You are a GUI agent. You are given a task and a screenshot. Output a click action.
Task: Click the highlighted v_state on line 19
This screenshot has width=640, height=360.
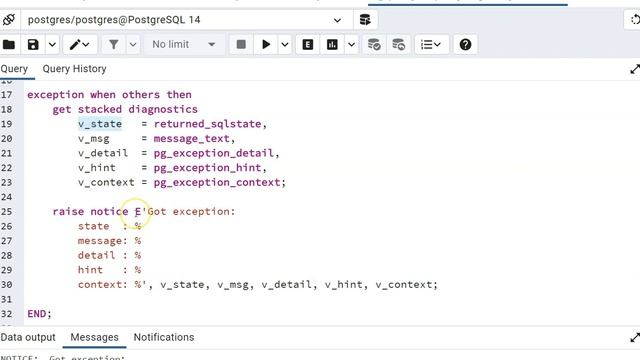coord(100,124)
